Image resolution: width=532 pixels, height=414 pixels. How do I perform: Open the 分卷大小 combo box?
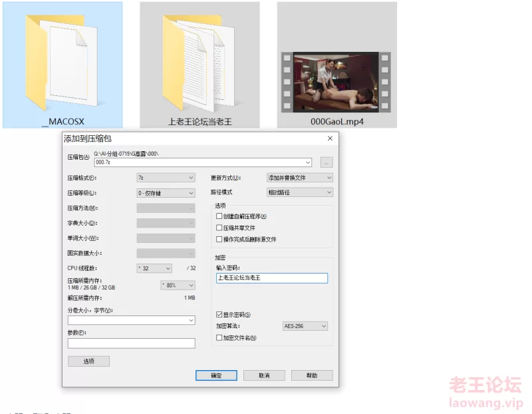[x=131, y=320]
